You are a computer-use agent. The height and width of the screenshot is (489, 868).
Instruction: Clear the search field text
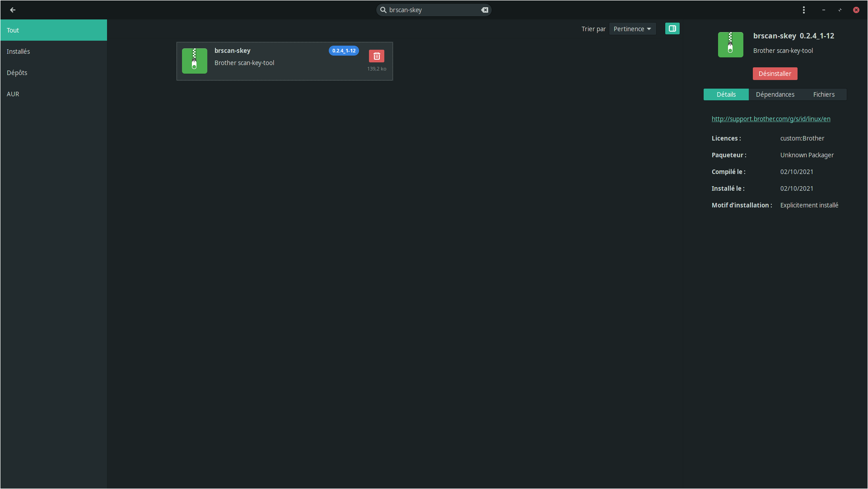485,10
